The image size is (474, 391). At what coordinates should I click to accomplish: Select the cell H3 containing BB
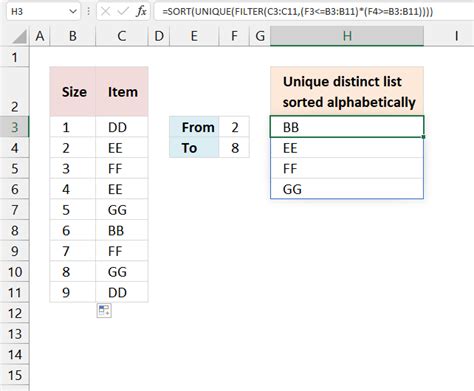click(x=347, y=127)
